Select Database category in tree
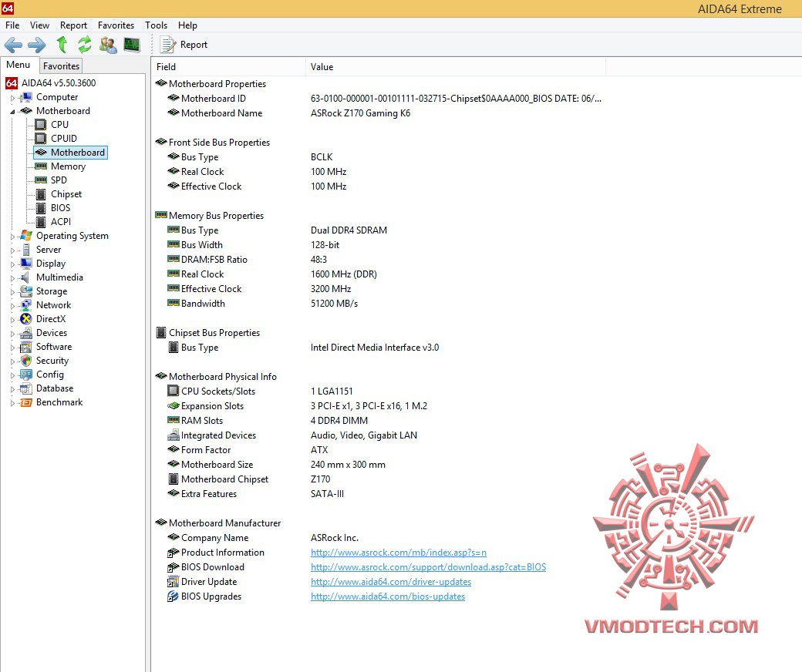802x672 pixels. 54,388
